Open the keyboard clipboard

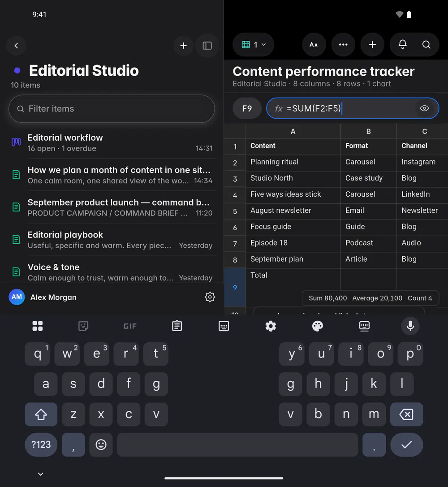pyautogui.click(x=177, y=326)
